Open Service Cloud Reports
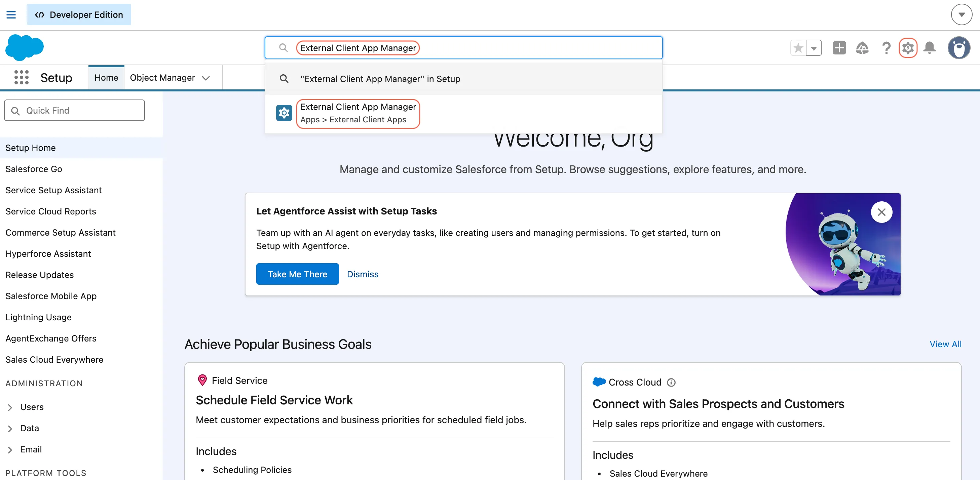Screen dimensions: 980x480 coord(50,211)
